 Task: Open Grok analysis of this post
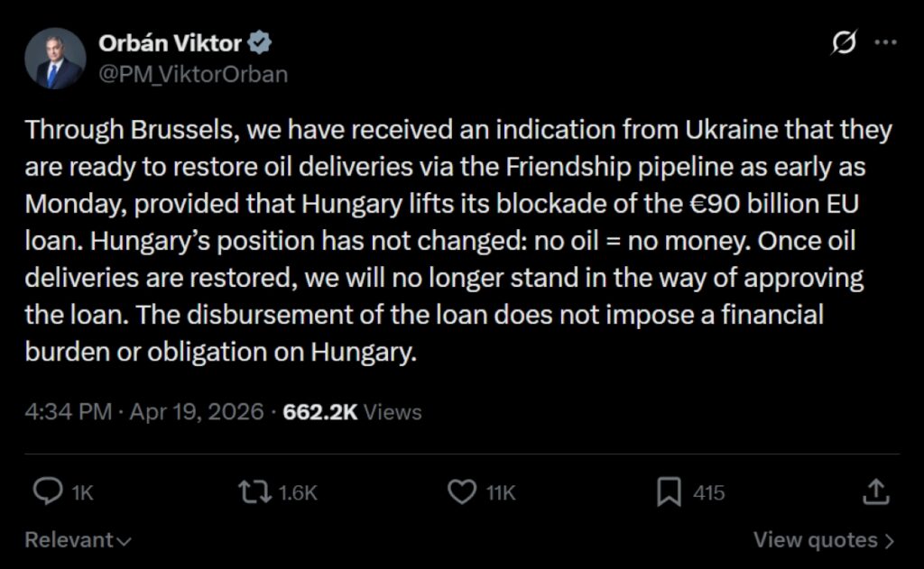click(x=843, y=41)
